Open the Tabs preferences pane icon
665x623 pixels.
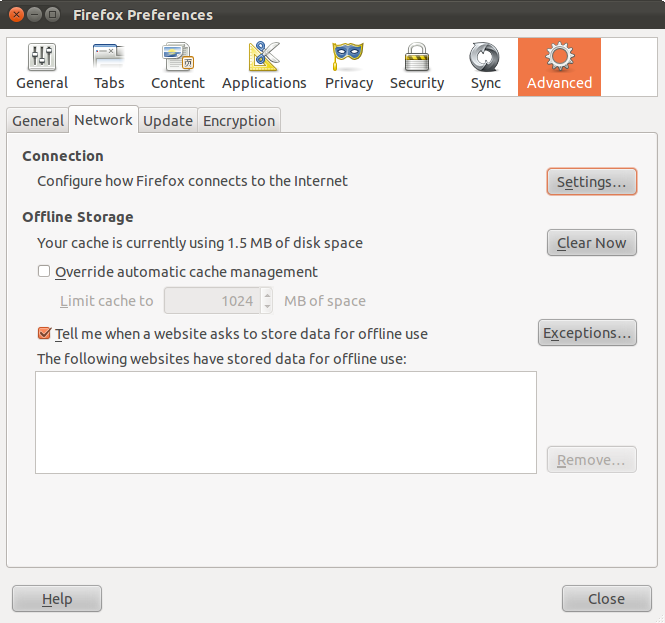tap(109, 67)
